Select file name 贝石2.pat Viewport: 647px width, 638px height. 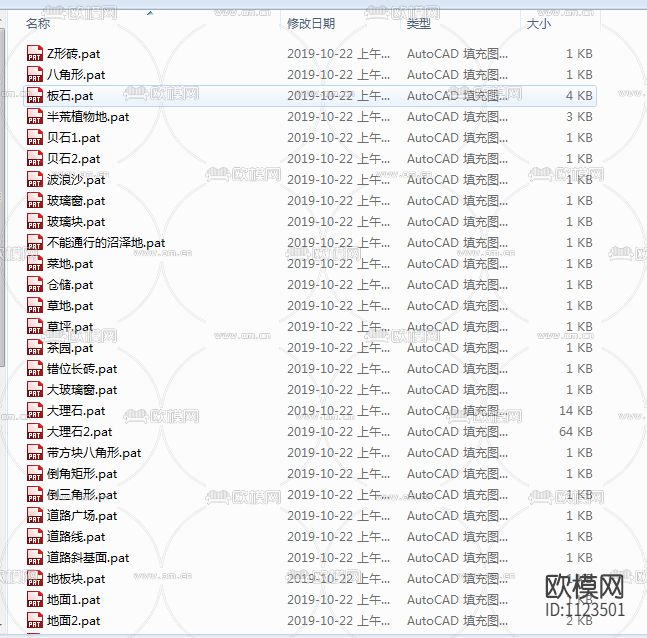pyautogui.click(x=73, y=159)
